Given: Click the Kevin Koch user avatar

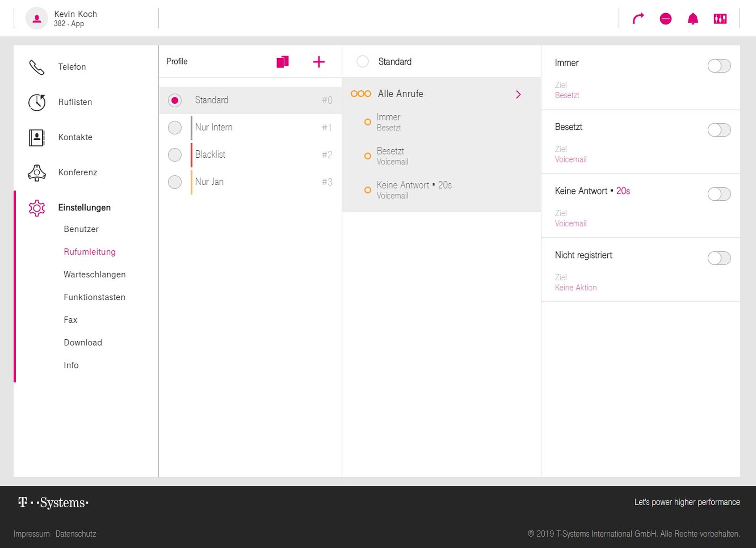Looking at the screenshot, I should [x=37, y=18].
